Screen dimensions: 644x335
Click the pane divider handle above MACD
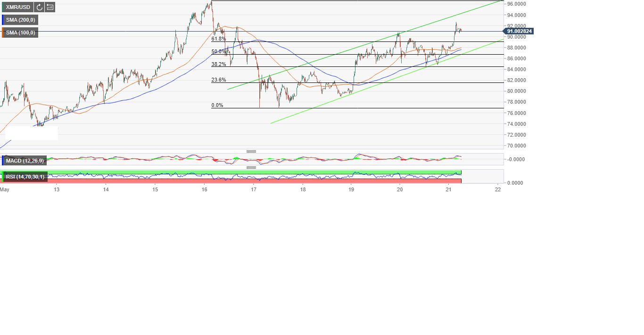(251, 152)
